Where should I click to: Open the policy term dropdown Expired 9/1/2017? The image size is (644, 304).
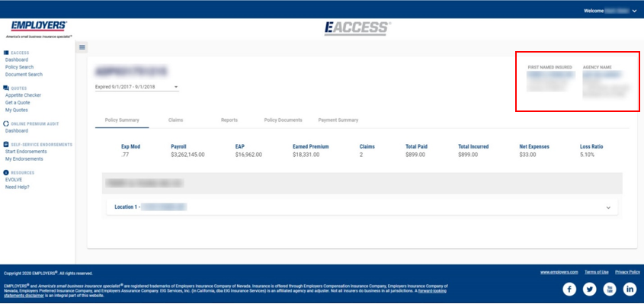pos(136,87)
